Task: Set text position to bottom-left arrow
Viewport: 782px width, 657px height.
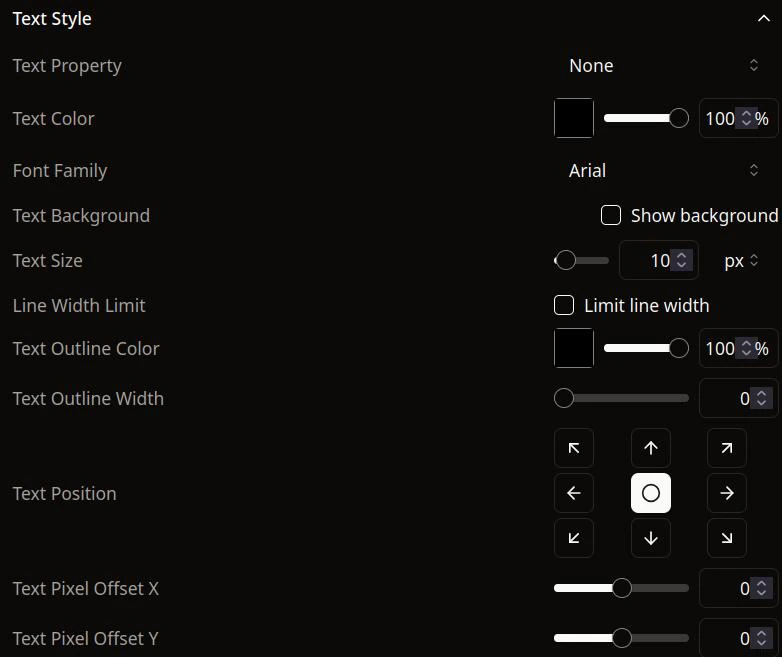Action: pos(574,538)
